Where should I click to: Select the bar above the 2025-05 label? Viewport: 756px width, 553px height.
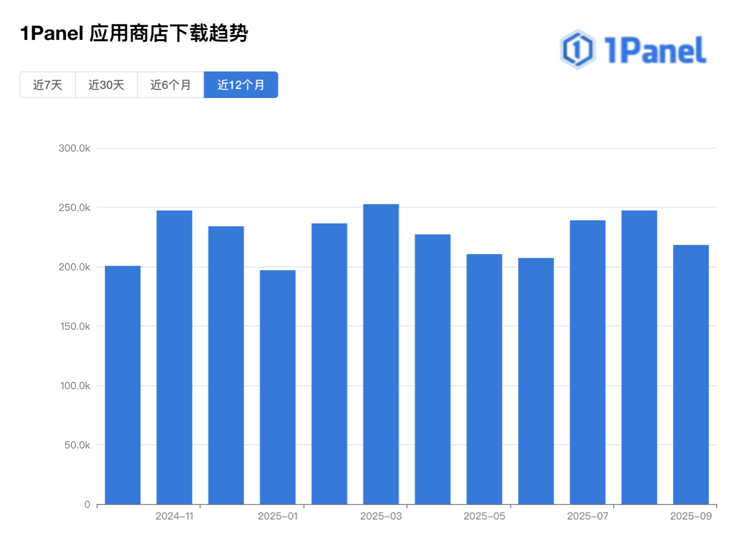click(484, 379)
